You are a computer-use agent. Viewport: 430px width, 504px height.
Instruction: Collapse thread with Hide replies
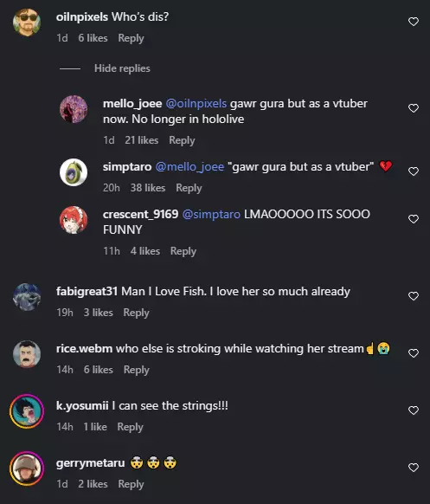click(x=122, y=68)
